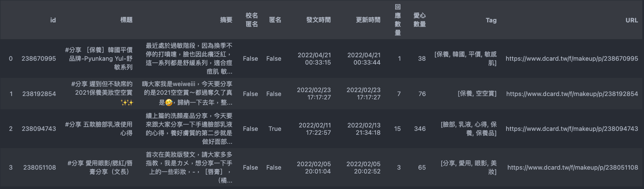
Task: Click the 標題 column header
Action: click(x=126, y=20)
